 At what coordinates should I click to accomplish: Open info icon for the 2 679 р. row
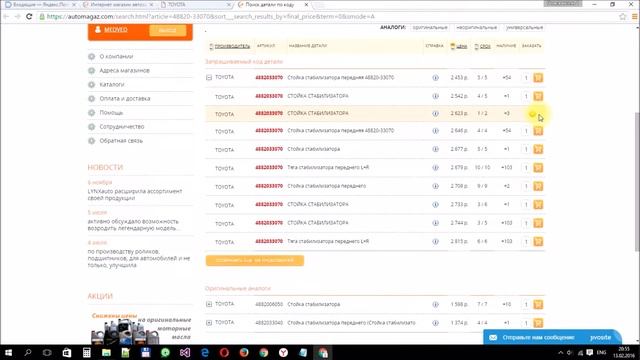point(436,168)
